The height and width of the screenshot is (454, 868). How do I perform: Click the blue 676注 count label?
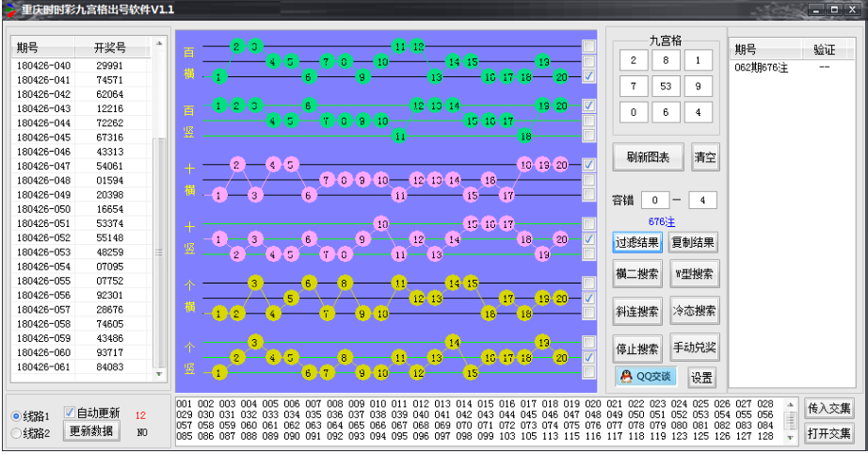point(662,222)
